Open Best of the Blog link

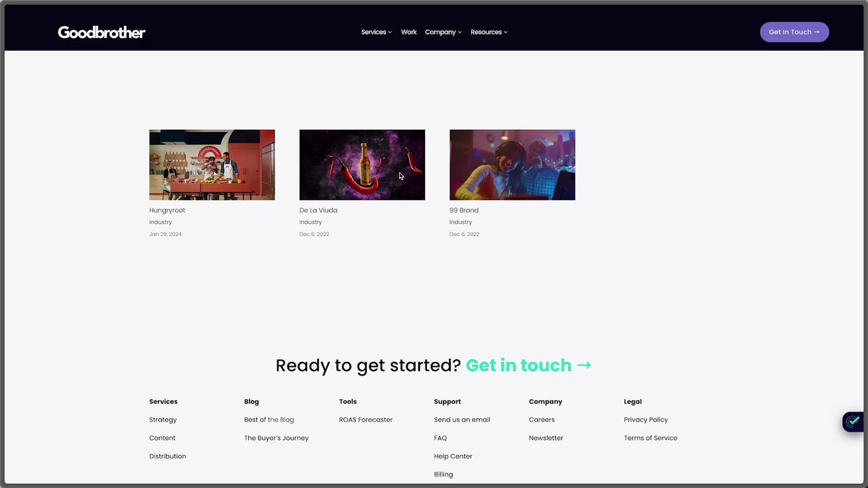point(269,420)
